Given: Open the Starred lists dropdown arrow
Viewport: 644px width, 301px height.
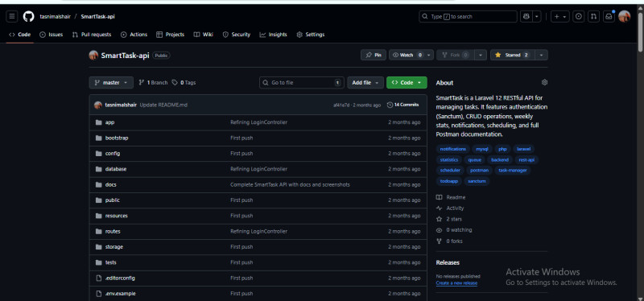Looking at the screenshot, I should (541, 55).
